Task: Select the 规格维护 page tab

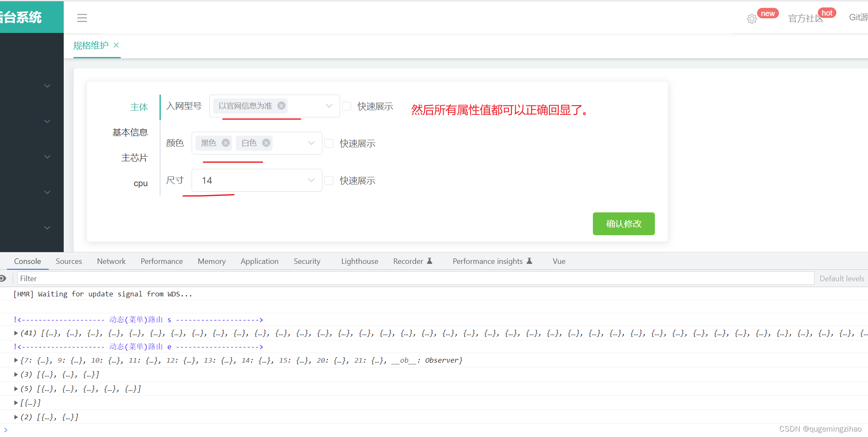Action: [x=91, y=45]
